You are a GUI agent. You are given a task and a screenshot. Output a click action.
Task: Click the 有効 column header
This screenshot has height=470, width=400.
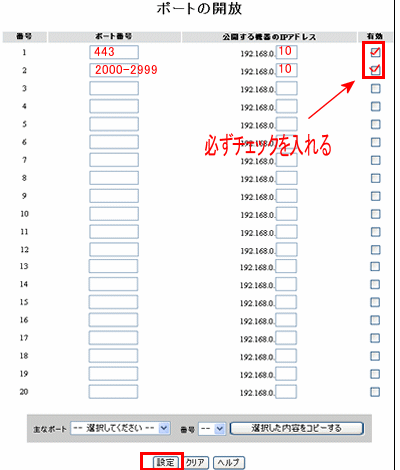(375, 36)
